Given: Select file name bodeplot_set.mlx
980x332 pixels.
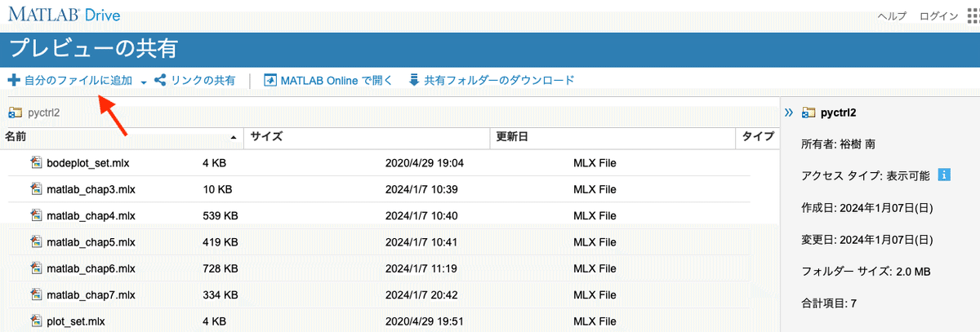Looking at the screenshot, I should click(88, 163).
